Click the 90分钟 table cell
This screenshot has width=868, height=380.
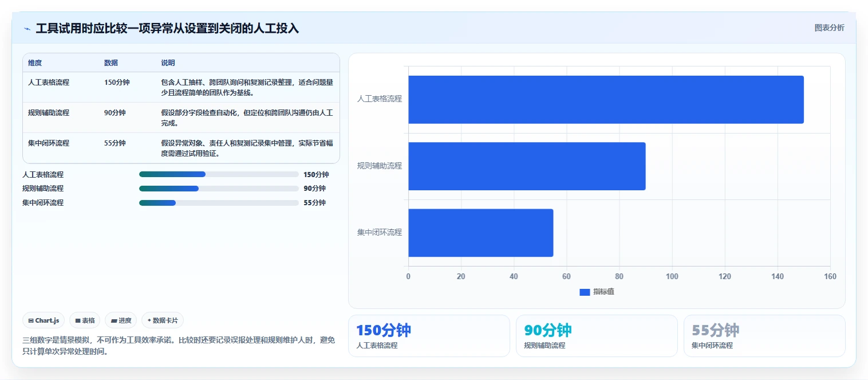click(x=115, y=113)
